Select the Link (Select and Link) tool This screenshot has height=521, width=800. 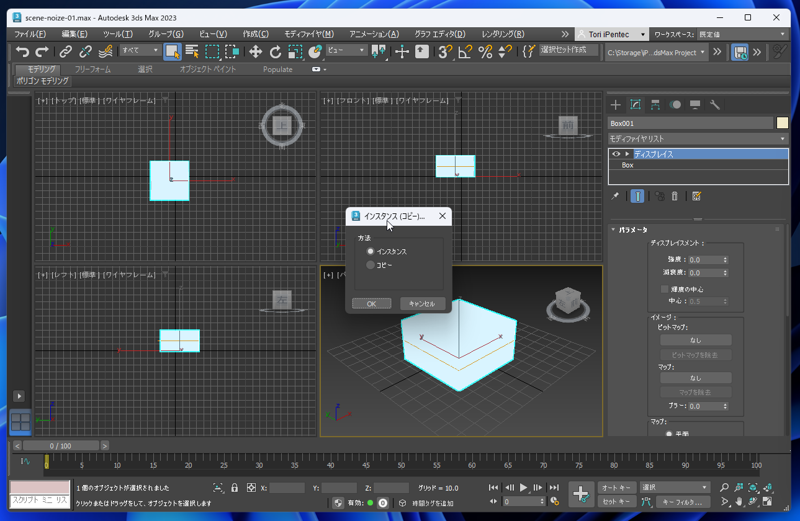(65, 52)
